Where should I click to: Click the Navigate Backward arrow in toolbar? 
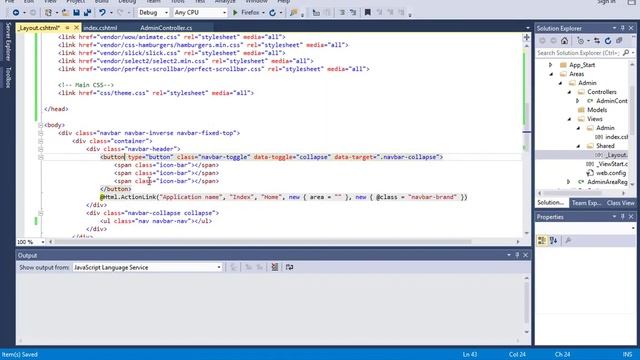tap(16, 13)
